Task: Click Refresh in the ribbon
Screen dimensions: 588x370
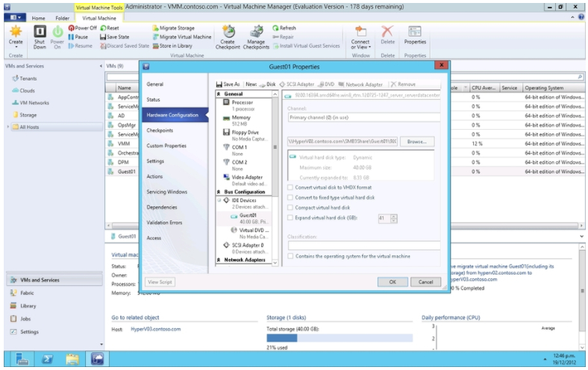Action: click(x=284, y=28)
